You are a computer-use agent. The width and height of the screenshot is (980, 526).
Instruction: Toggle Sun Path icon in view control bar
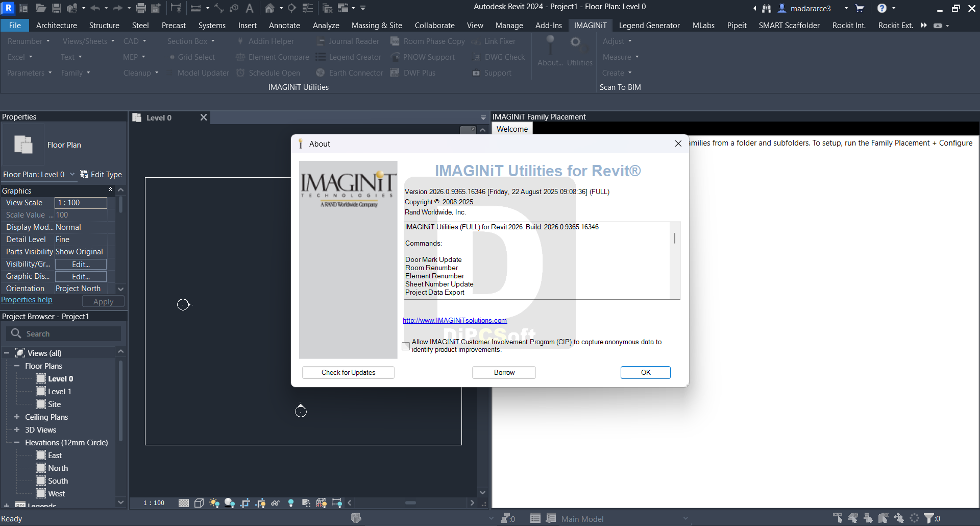214,503
